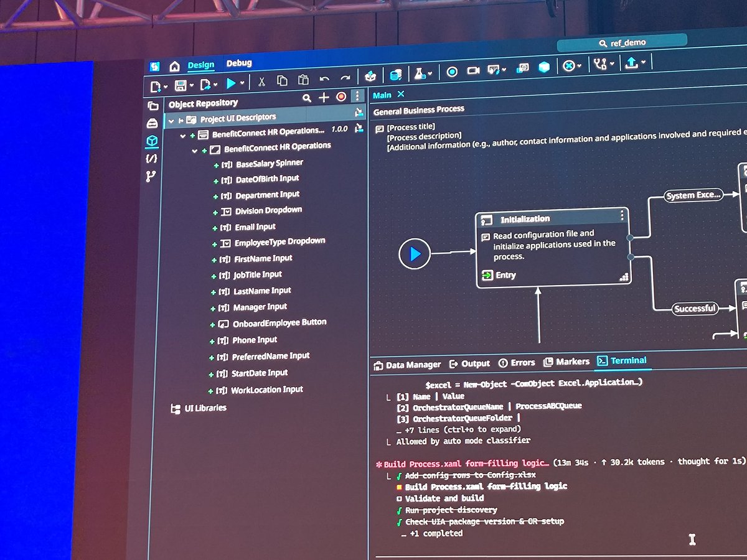
Task: Open the New file dropdown arrow
Action: pos(166,86)
